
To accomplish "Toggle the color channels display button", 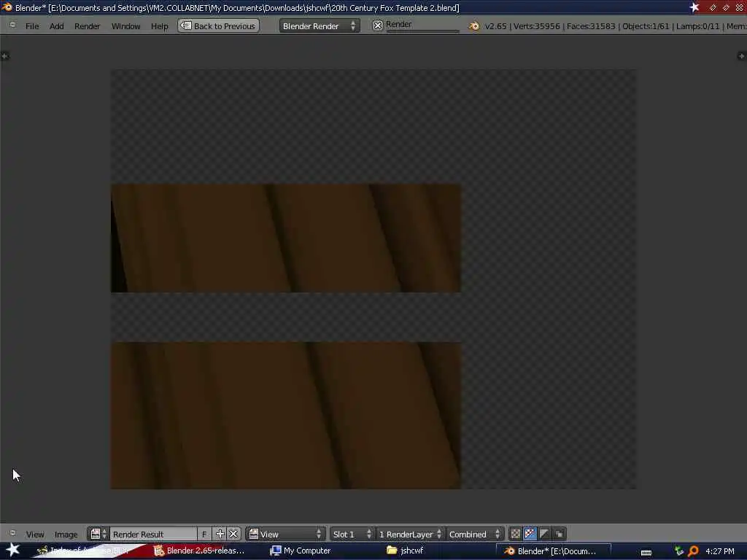I will click(516, 534).
